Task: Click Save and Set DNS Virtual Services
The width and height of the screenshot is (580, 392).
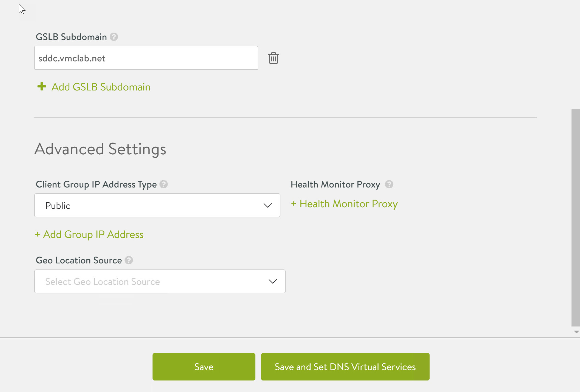Action: (345, 367)
